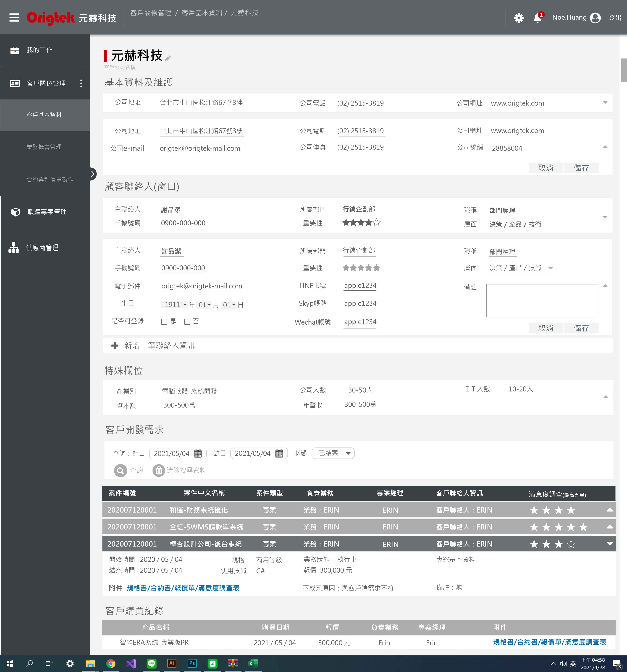
Task: Collapse the 特殊欄位 panel arrow
Action: tap(605, 397)
